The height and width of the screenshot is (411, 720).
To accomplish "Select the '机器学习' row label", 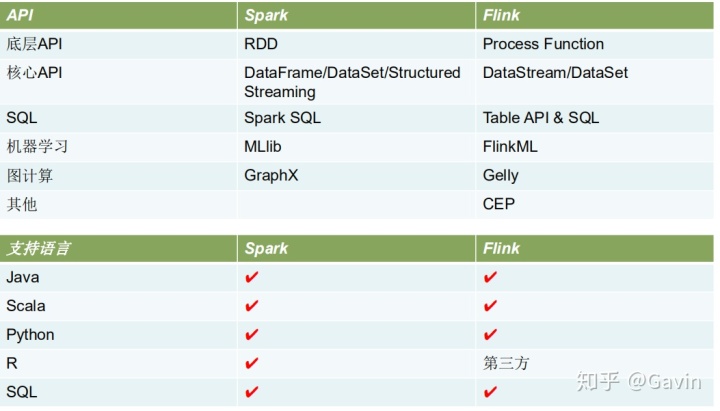I will (37, 147).
